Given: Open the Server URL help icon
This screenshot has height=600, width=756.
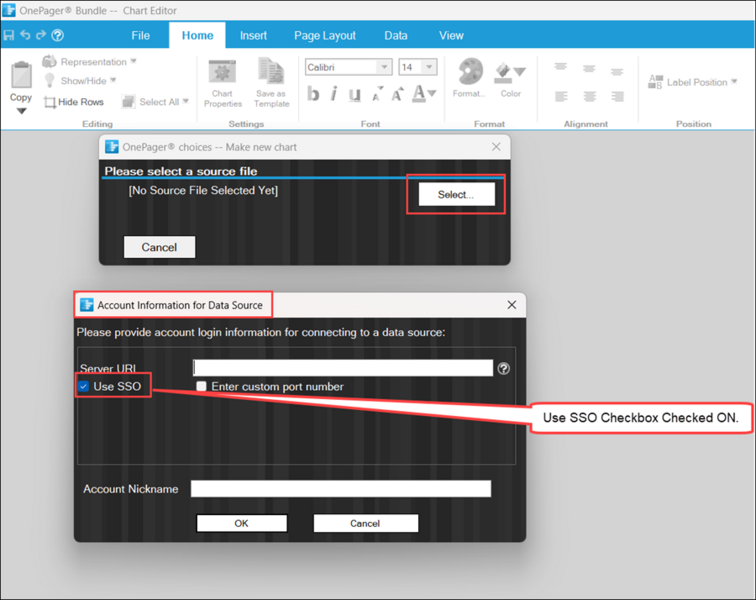Looking at the screenshot, I should tap(504, 368).
